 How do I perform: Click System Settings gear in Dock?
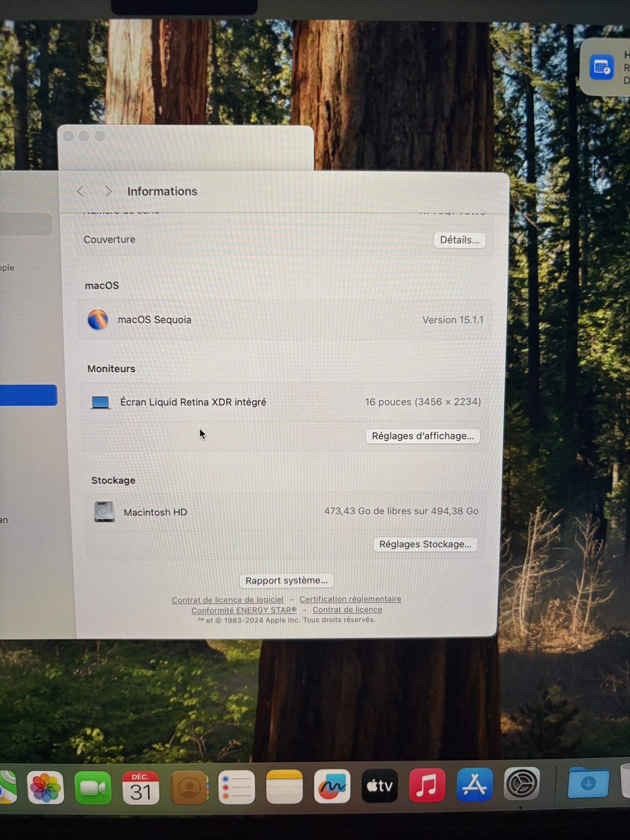tap(521, 784)
